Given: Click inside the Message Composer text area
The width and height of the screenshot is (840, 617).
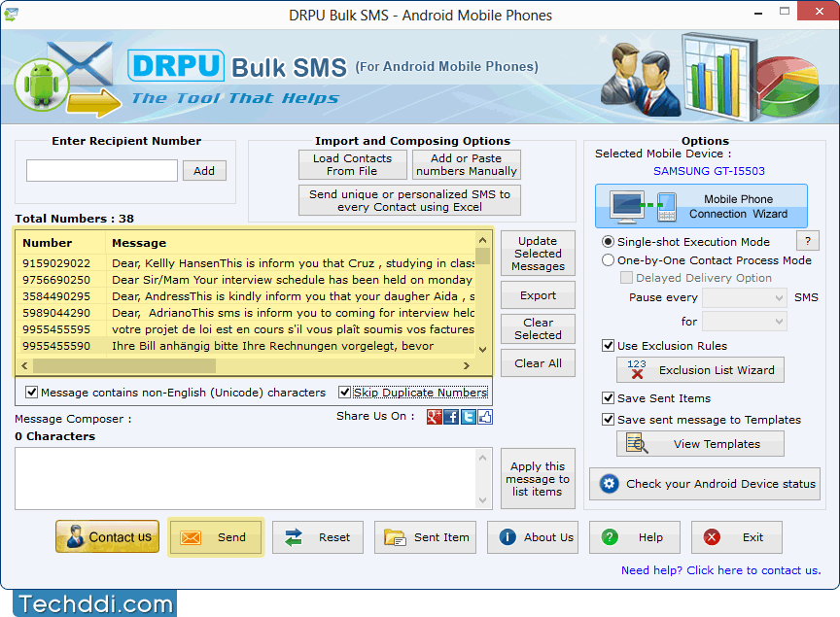Looking at the screenshot, I should click(x=246, y=479).
